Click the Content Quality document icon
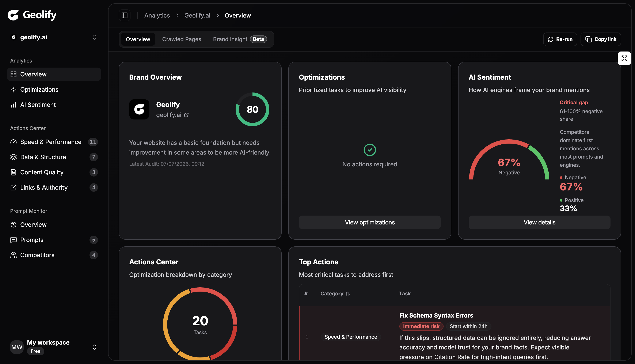635x364 pixels. [x=14, y=172]
